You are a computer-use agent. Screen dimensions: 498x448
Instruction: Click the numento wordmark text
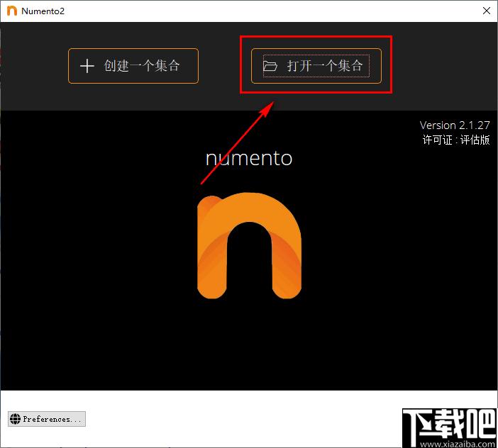click(x=249, y=158)
